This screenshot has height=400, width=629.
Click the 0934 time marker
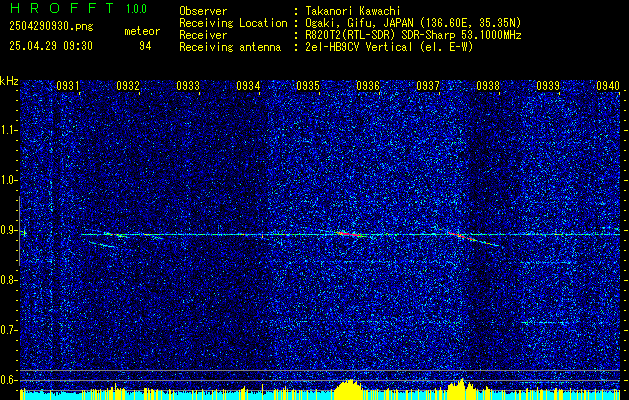248,86
